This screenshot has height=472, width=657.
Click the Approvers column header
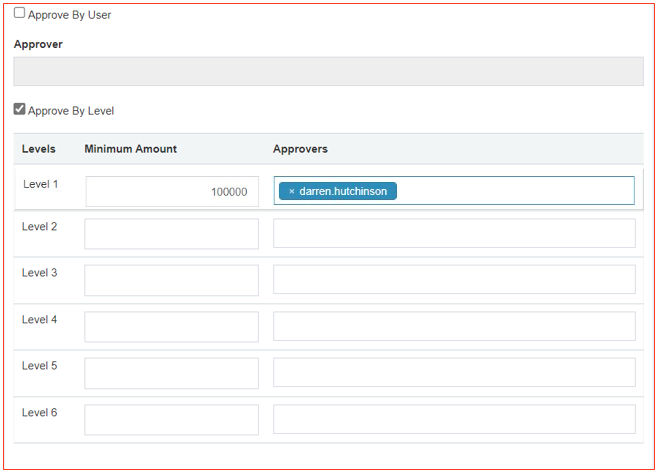[300, 149]
